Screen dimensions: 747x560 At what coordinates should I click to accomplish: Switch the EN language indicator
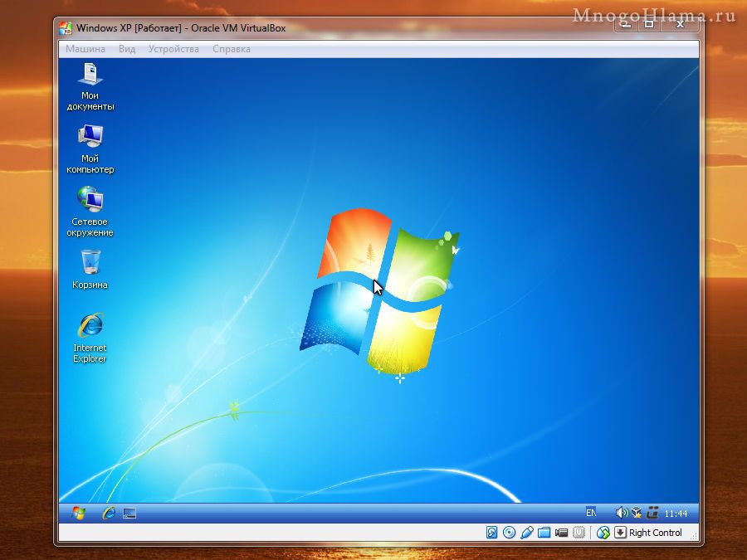point(591,512)
